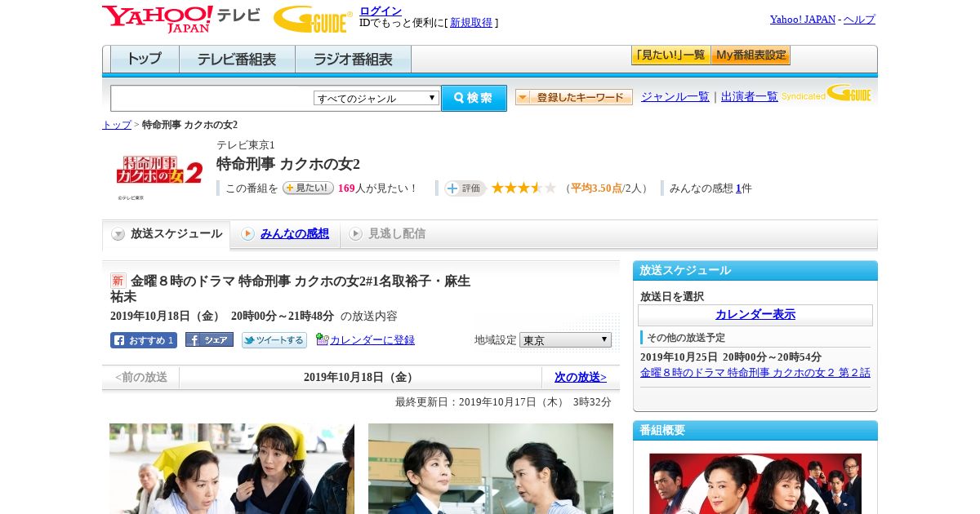Go to the トップ navigation tab
This screenshot has width=980, height=514.
click(145, 60)
